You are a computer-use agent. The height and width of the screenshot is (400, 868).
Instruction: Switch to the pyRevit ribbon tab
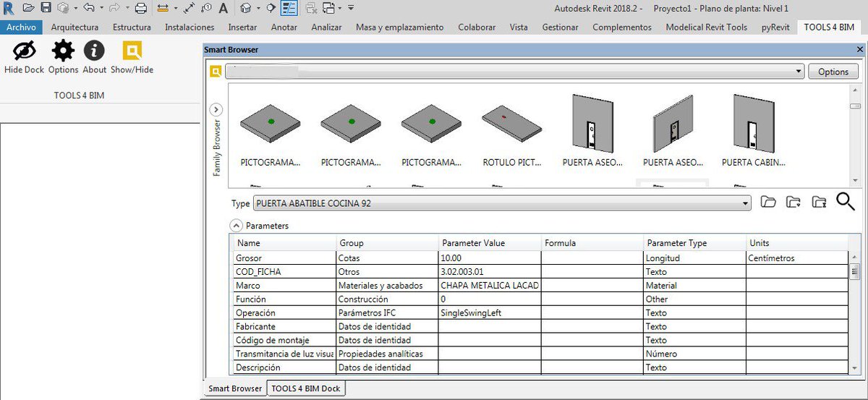click(x=775, y=27)
